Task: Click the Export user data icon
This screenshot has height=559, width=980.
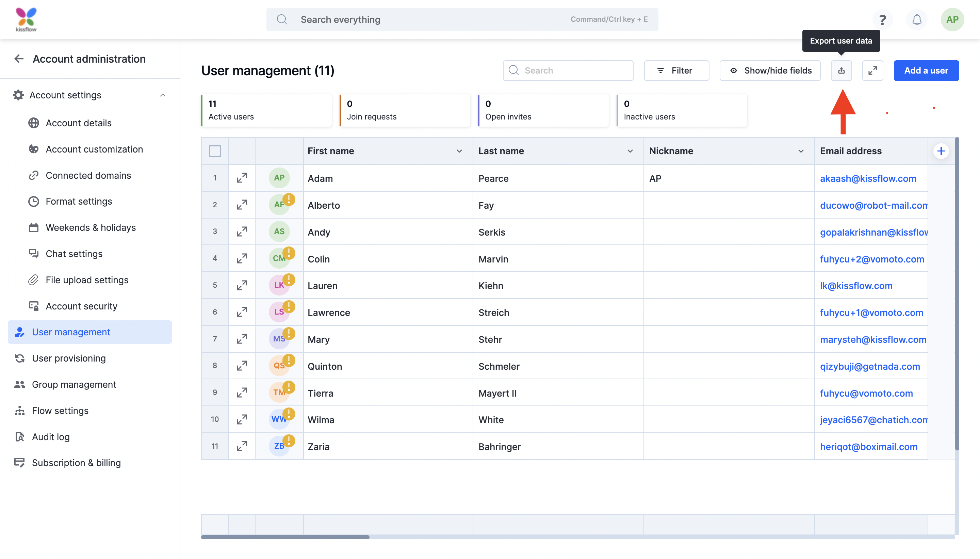Action: [841, 71]
